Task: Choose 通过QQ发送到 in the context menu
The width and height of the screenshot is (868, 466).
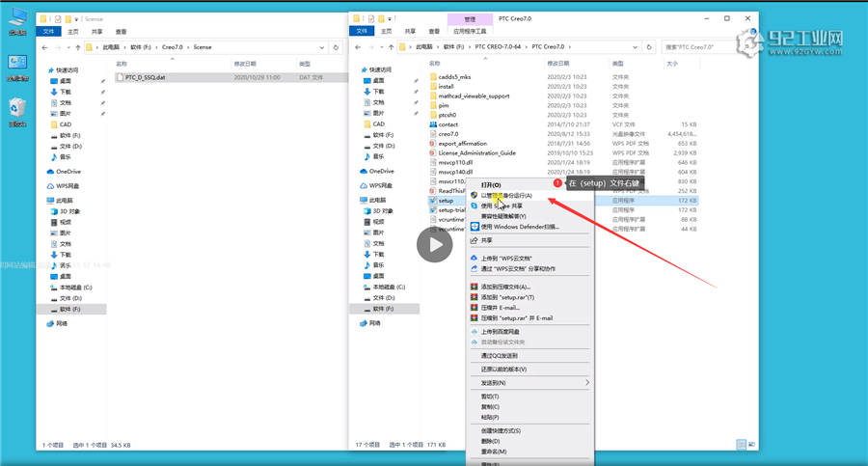Action: (500, 356)
